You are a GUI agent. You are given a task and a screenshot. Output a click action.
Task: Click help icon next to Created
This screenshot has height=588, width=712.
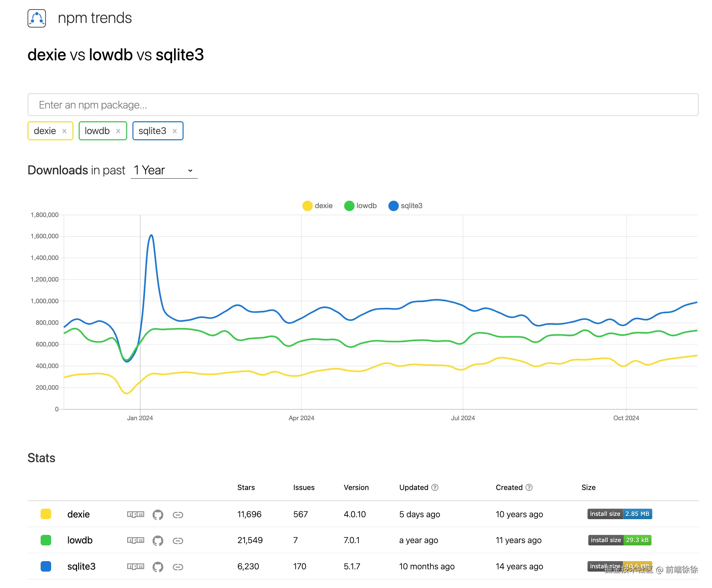pos(529,487)
